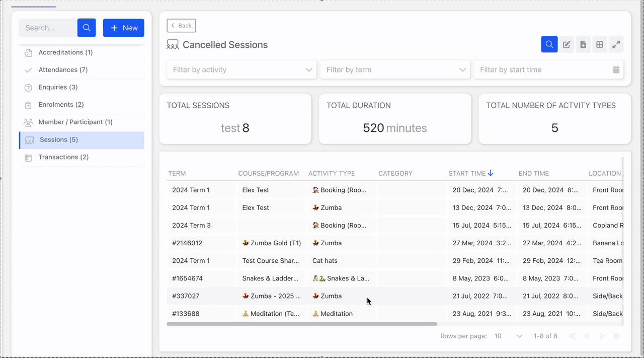Click the download file toolbar icon

click(x=583, y=44)
